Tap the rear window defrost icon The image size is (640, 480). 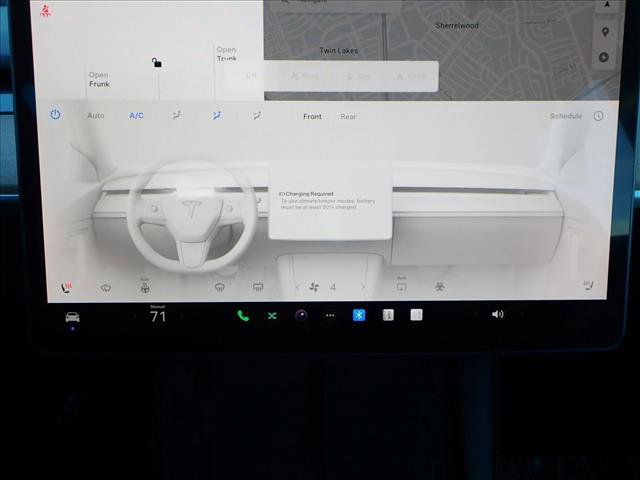258,288
